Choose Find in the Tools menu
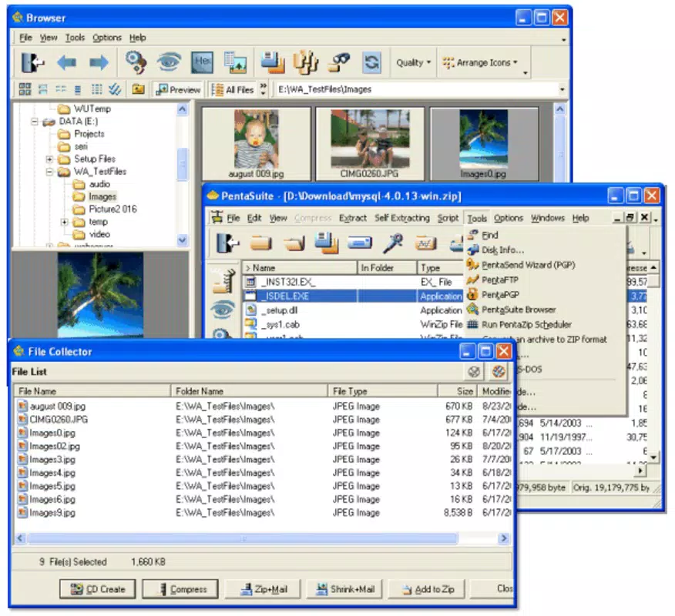This screenshot has height=616, width=675. [545, 235]
